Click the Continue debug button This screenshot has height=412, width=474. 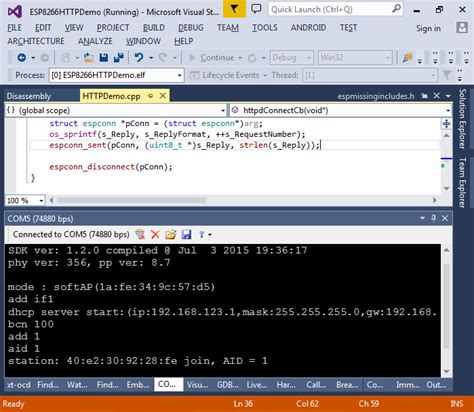click(x=212, y=58)
